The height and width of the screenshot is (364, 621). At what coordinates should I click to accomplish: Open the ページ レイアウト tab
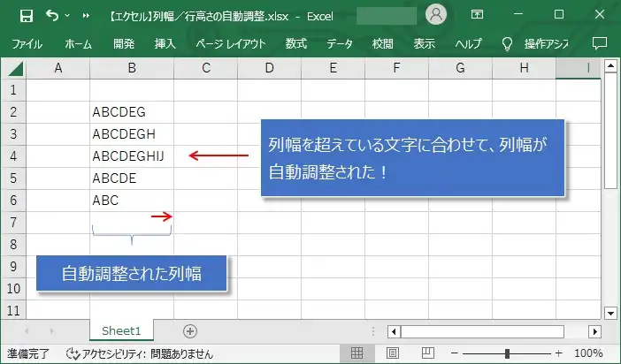click(x=231, y=43)
